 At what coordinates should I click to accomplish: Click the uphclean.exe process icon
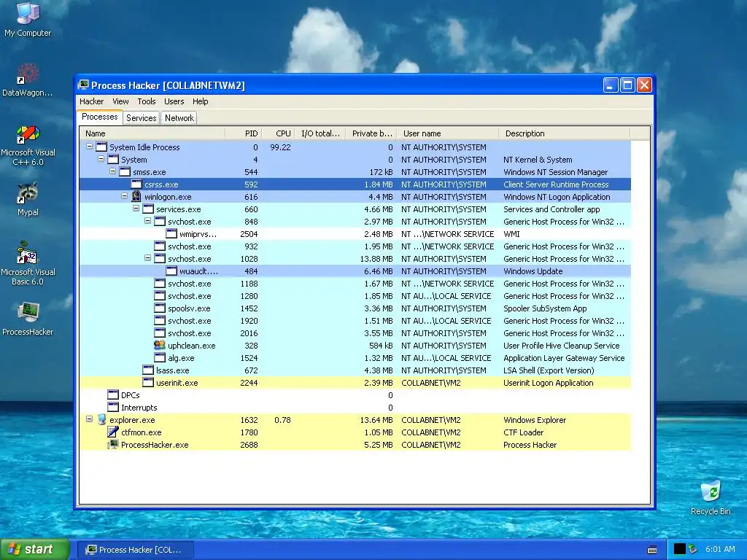tap(160, 345)
